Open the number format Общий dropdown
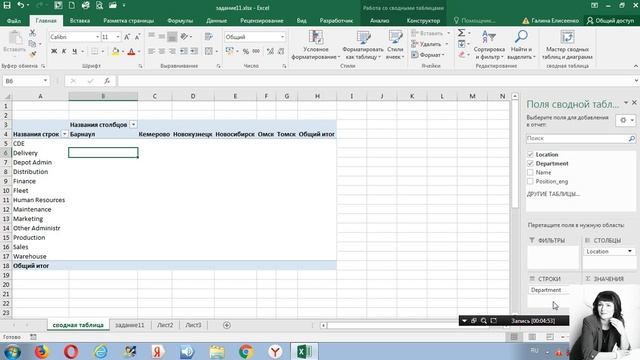Screen dimensions: 640x360 click(x=282, y=37)
